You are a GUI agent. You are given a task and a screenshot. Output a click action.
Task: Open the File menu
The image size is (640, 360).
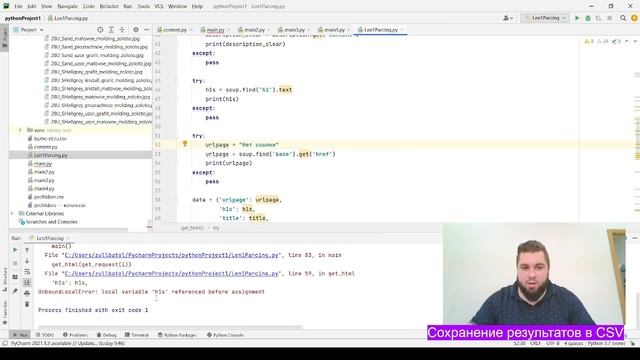point(18,6)
